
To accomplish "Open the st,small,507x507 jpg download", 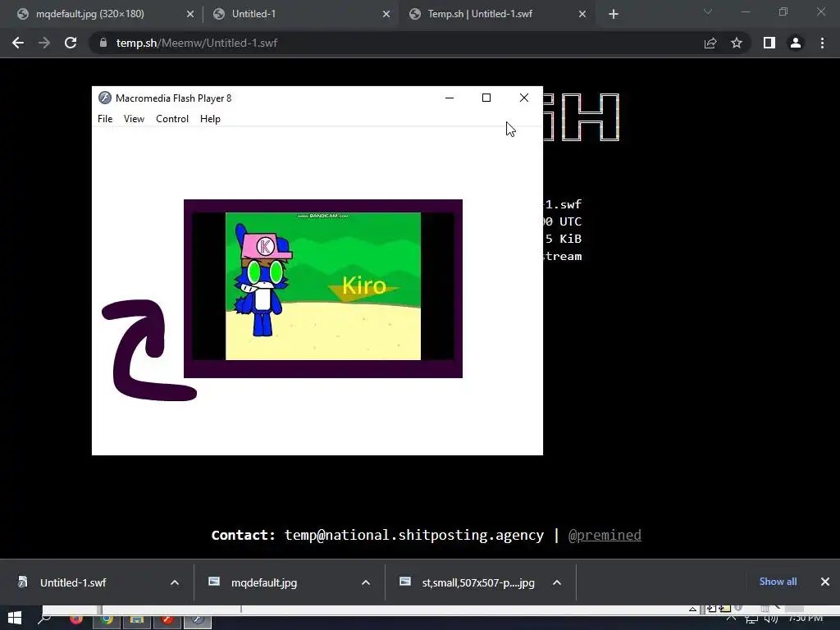I will [x=478, y=583].
